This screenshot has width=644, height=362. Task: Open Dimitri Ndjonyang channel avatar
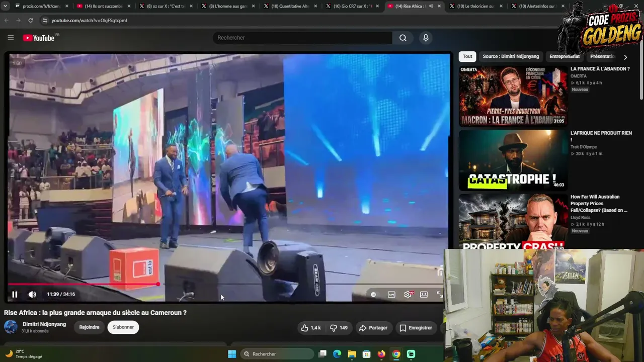pyautogui.click(x=11, y=327)
